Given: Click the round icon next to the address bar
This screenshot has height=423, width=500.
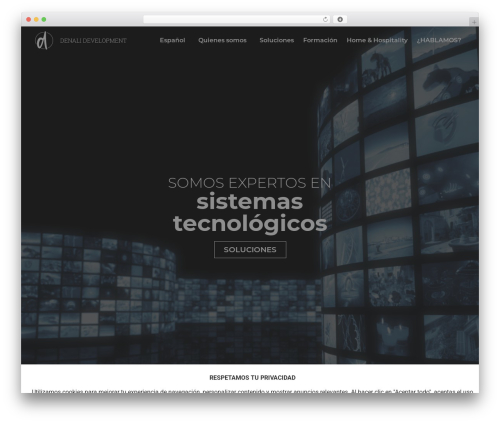Looking at the screenshot, I should (x=340, y=19).
